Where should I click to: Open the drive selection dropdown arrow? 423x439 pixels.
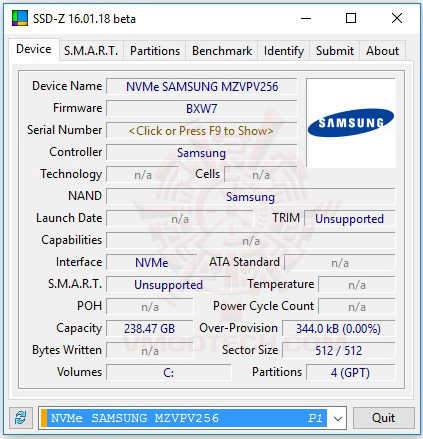338,418
